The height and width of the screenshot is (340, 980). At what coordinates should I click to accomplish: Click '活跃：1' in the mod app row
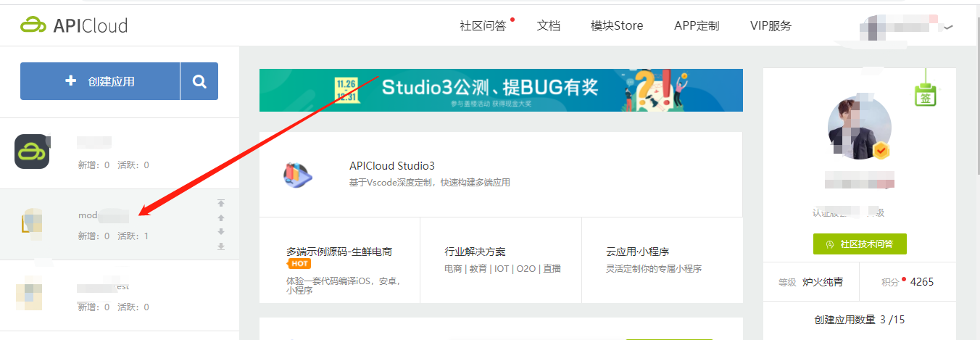coord(133,236)
